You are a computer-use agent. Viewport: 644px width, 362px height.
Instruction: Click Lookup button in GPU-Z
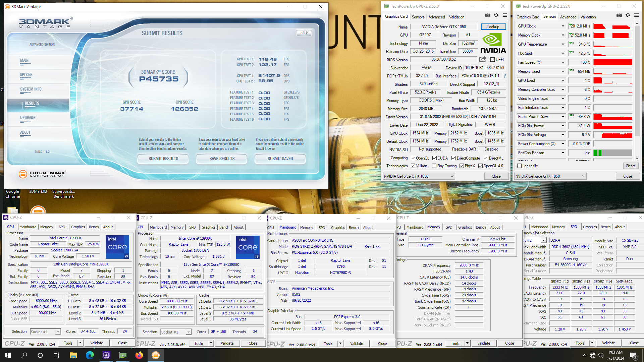point(493,27)
